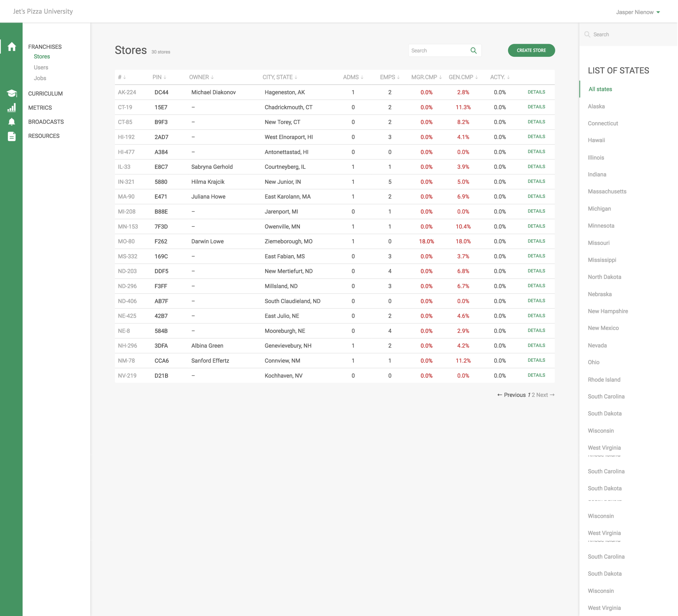Click the bar chart Metrics icon
Screen dimensions: 678x616
point(12,108)
